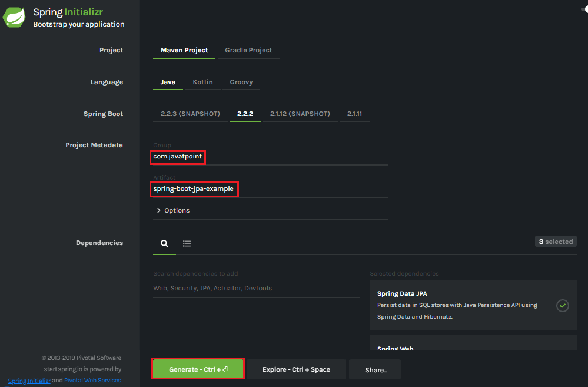
Task: Select Maven Project
Action: tap(184, 50)
